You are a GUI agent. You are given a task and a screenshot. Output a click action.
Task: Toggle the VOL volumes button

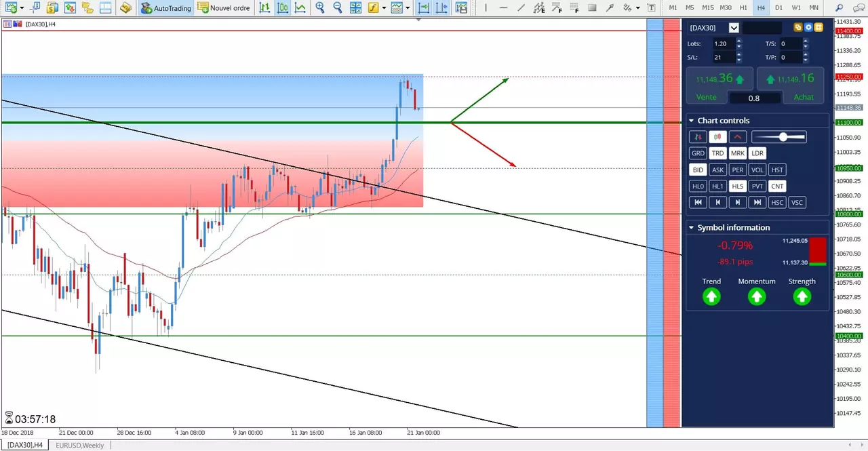click(757, 170)
